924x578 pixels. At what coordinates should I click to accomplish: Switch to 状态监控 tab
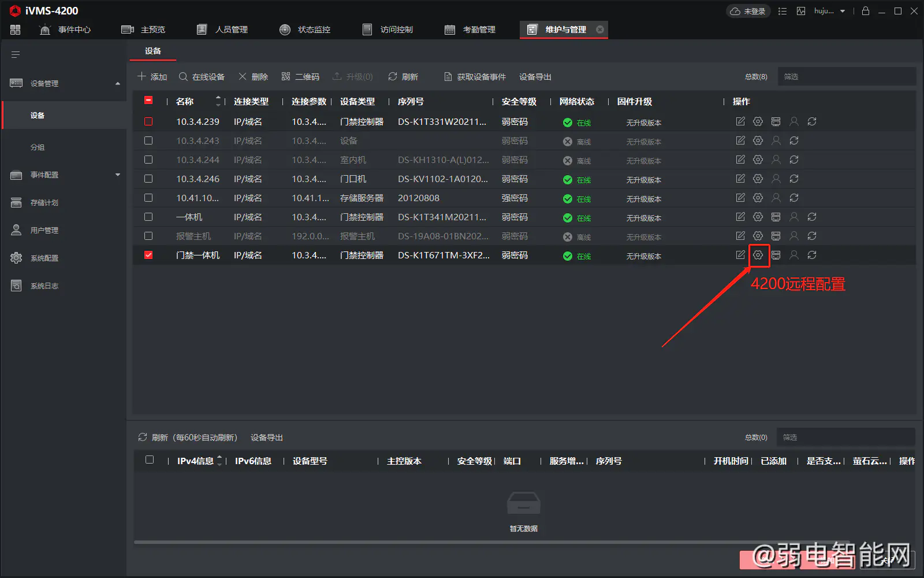coord(305,29)
